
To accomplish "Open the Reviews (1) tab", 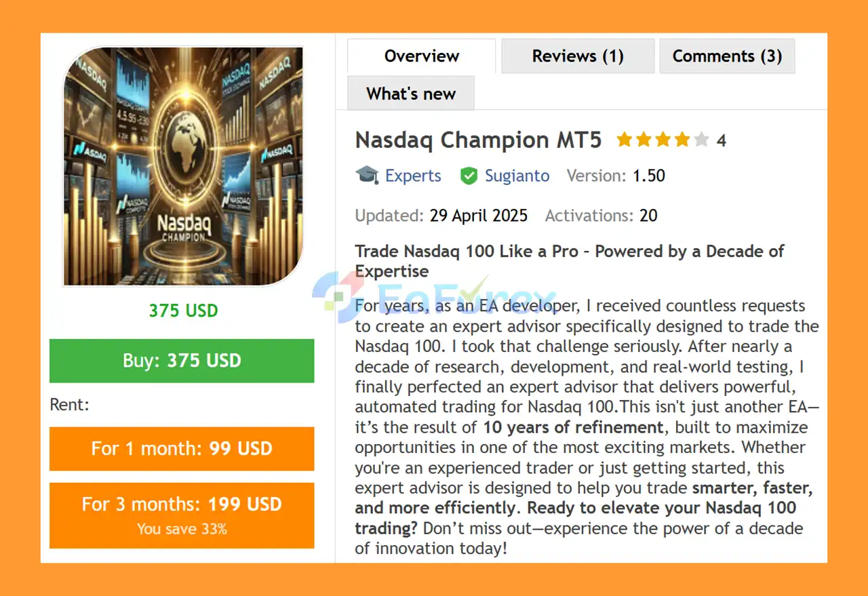I will click(578, 56).
